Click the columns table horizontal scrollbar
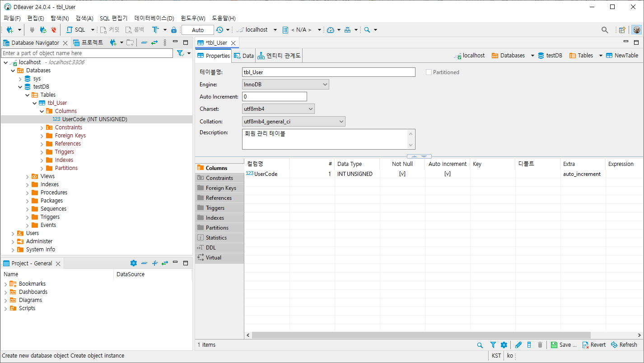644x363 pixels. [421, 335]
